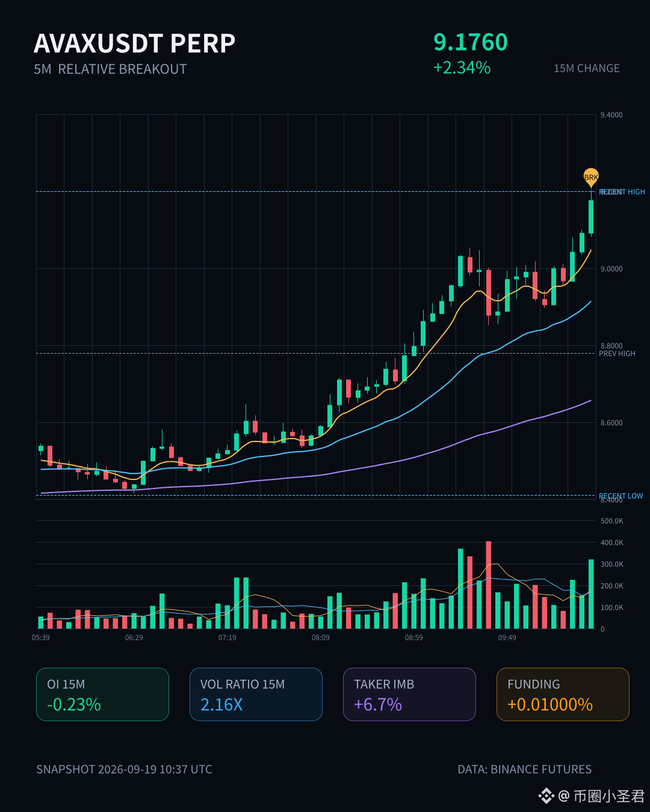The image size is (650, 812).
Task: Open the FUNDING rate card
Action: click(x=563, y=694)
